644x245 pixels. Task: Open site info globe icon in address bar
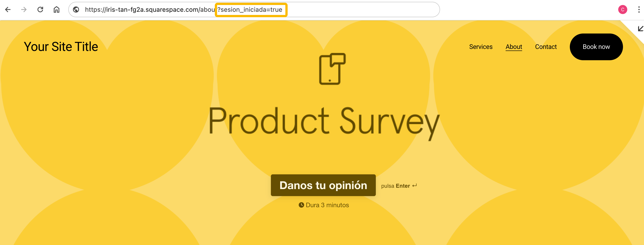tap(76, 10)
